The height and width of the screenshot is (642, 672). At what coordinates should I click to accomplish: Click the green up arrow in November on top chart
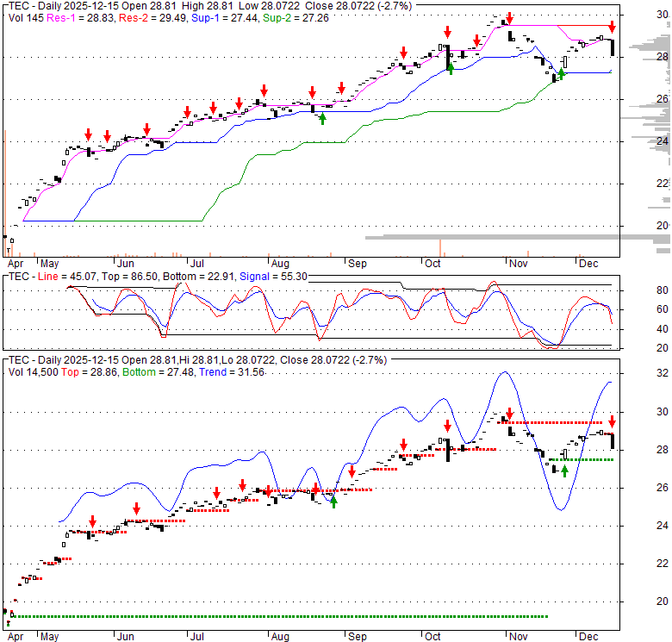(561, 74)
